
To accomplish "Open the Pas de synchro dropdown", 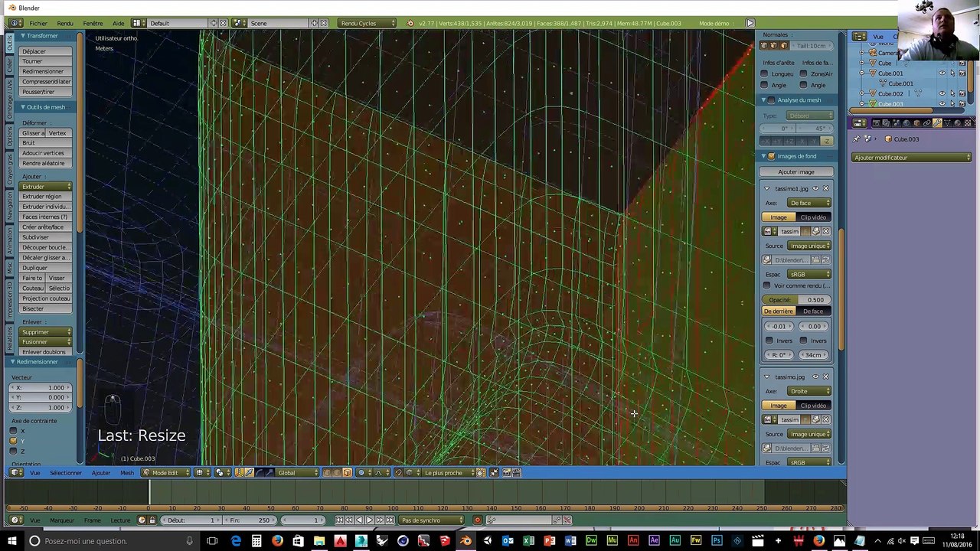I will pyautogui.click(x=432, y=520).
